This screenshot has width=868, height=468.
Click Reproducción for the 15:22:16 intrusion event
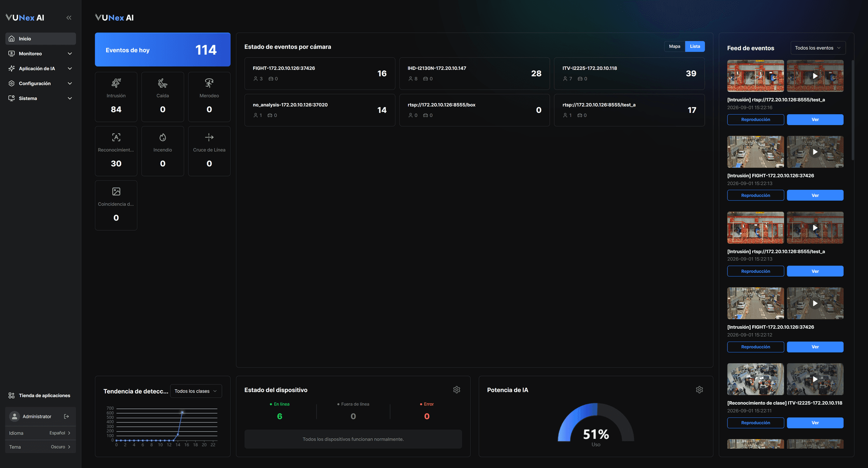tap(755, 120)
